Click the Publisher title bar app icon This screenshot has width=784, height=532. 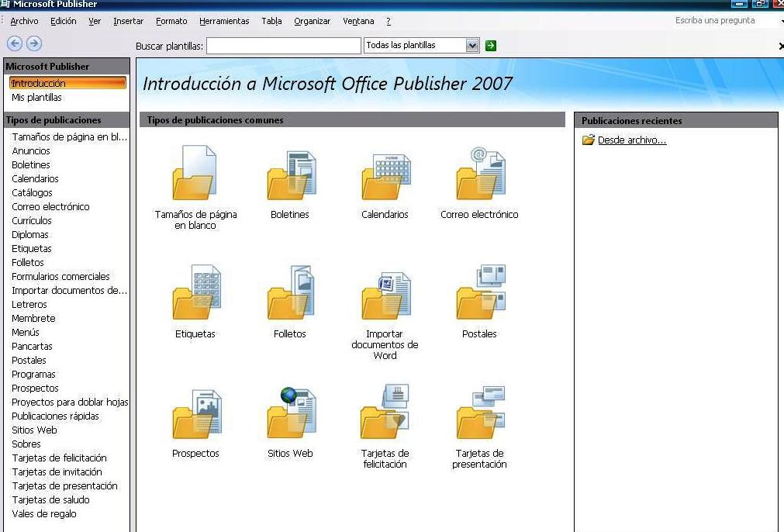coord(5,4)
